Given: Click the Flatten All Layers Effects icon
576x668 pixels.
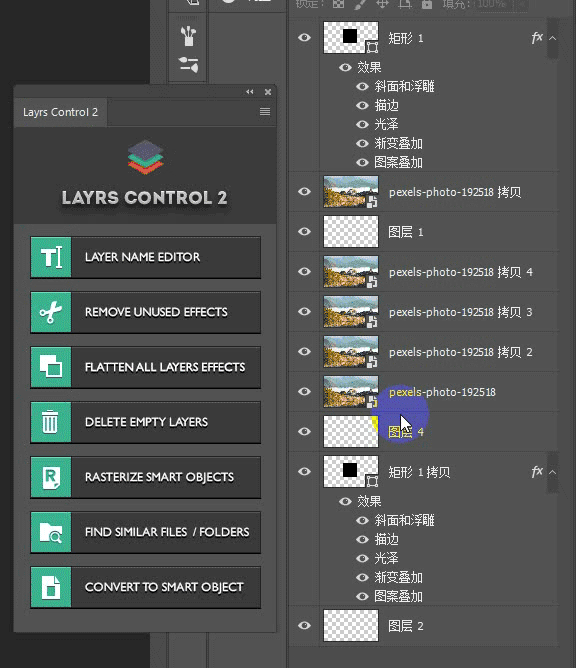Looking at the screenshot, I should click(x=51, y=367).
